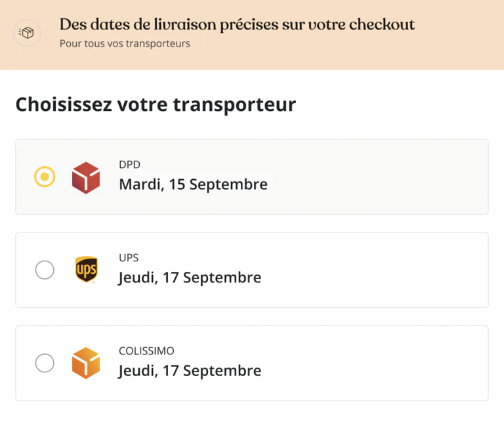Screen dimensions: 504x432
Task: Click the 'Choisissez votre transporteur' heading
Action: click(x=156, y=104)
